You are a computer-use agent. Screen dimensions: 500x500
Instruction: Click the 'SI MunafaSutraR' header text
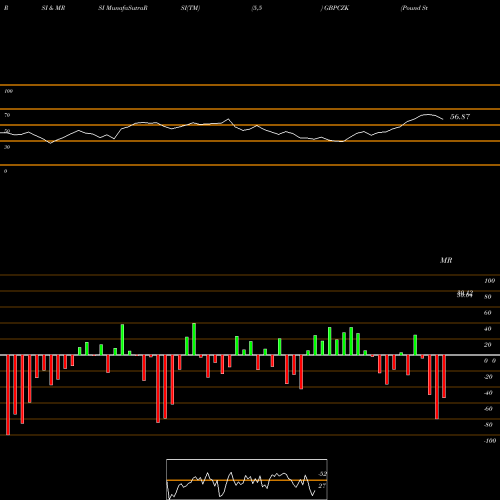coord(123,8)
